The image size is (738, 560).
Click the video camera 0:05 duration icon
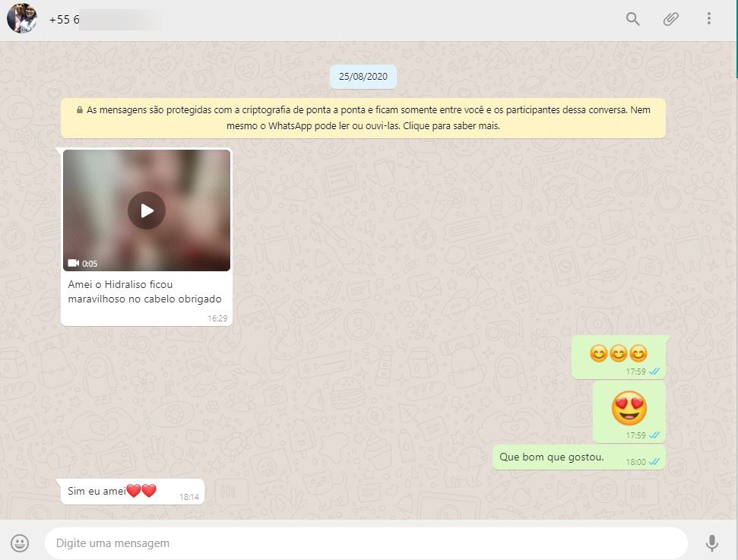74,264
